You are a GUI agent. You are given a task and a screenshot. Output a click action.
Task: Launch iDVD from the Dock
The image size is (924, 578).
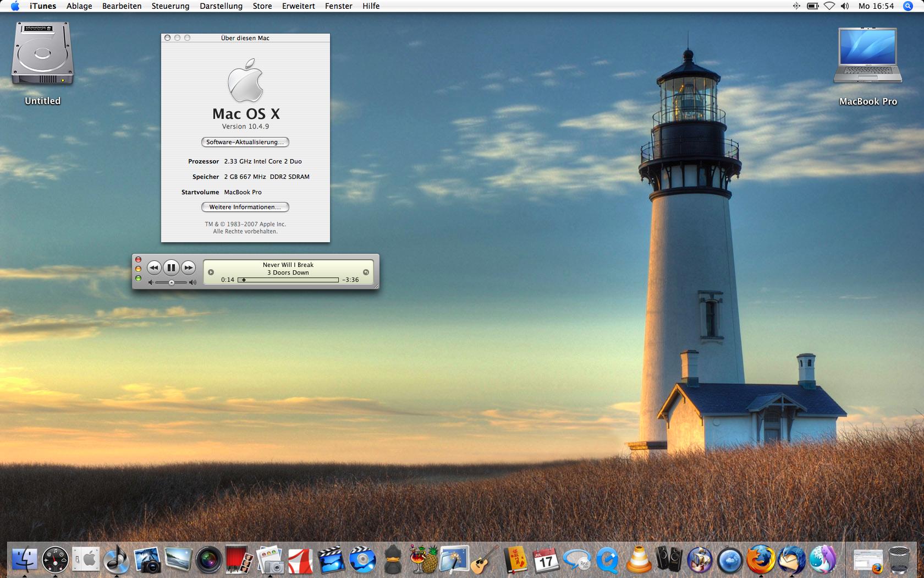pos(362,560)
